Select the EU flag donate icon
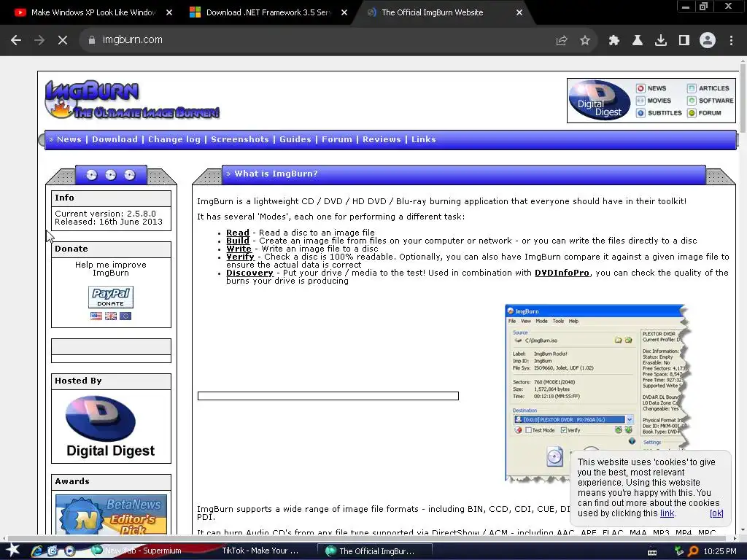 click(x=125, y=316)
